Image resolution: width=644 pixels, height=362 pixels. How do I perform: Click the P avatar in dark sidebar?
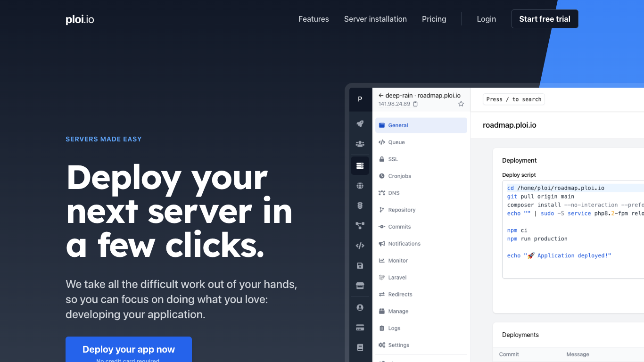coord(360,99)
